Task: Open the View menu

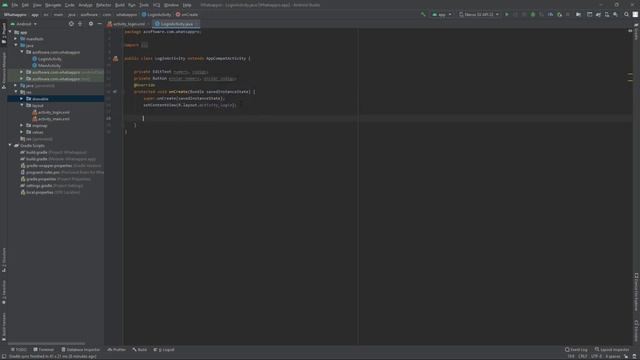Action: click(x=37, y=5)
